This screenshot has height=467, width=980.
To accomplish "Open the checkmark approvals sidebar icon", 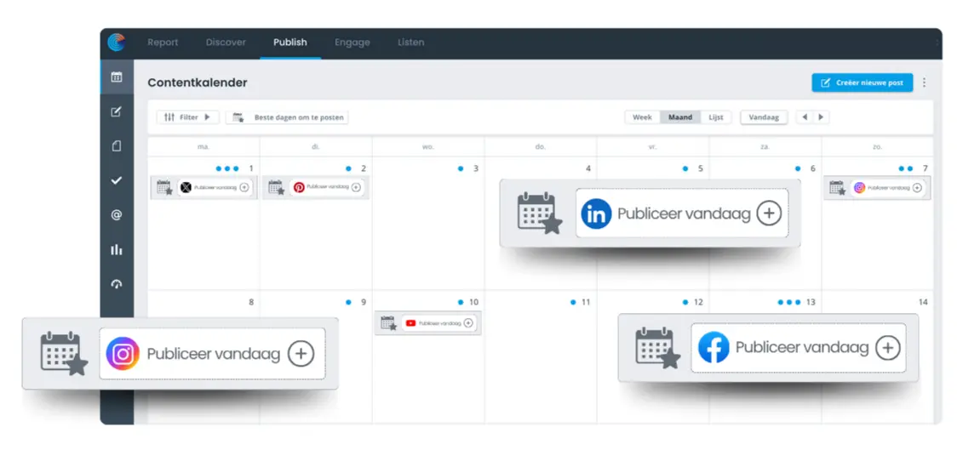I will coord(117,180).
